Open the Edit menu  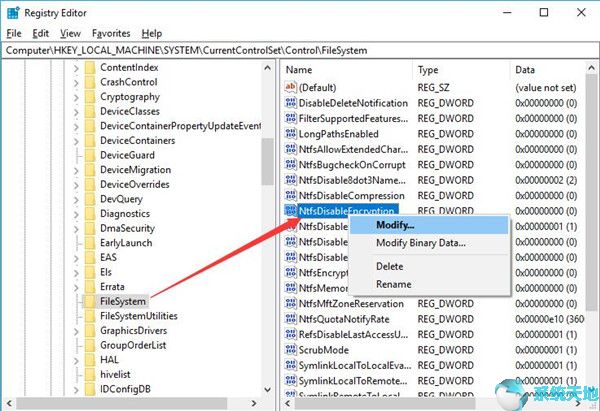tap(41, 33)
